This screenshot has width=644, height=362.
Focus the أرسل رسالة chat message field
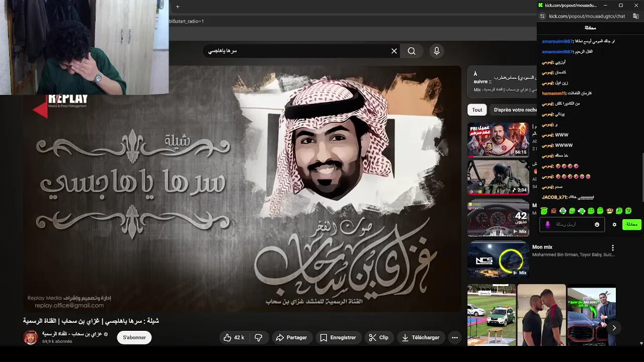point(572,224)
